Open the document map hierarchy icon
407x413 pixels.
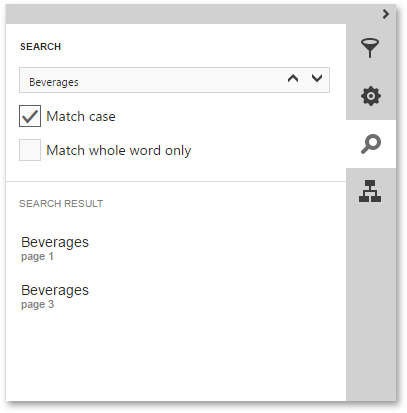coord(370,191)
